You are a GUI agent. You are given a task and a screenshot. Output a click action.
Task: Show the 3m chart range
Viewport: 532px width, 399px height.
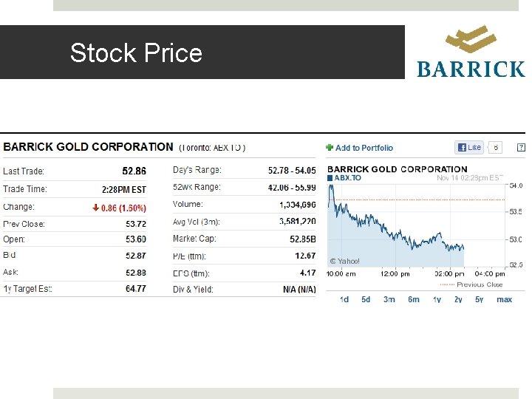389,299
